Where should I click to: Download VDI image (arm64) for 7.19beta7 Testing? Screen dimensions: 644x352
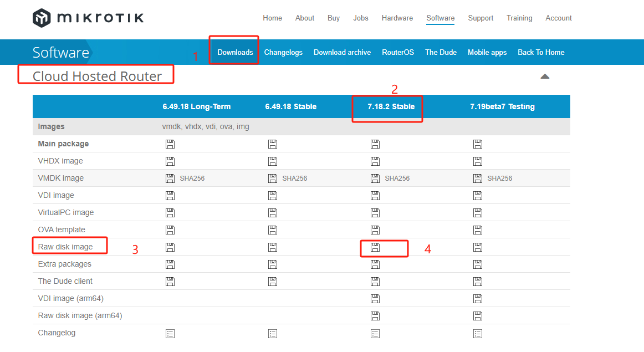[x=478, y=299]
